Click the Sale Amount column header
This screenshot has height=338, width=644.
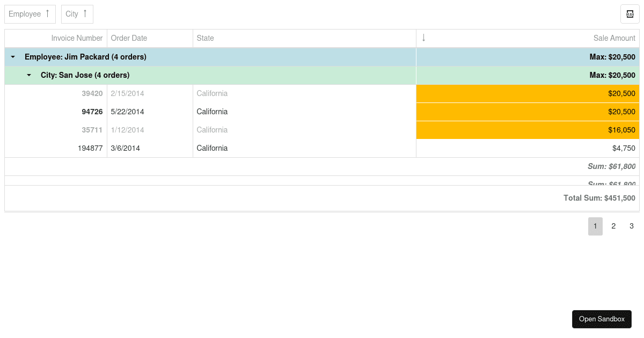(x=614, y=38)
